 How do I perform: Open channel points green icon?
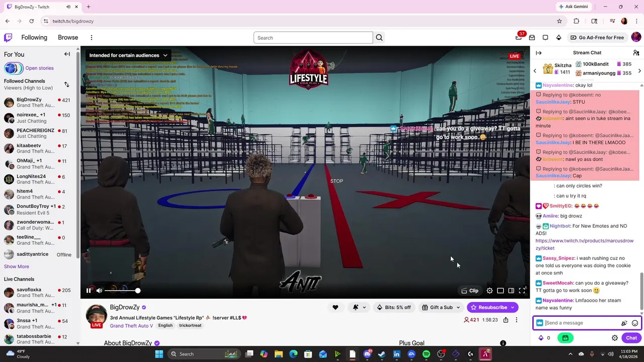tap(566, 338)
